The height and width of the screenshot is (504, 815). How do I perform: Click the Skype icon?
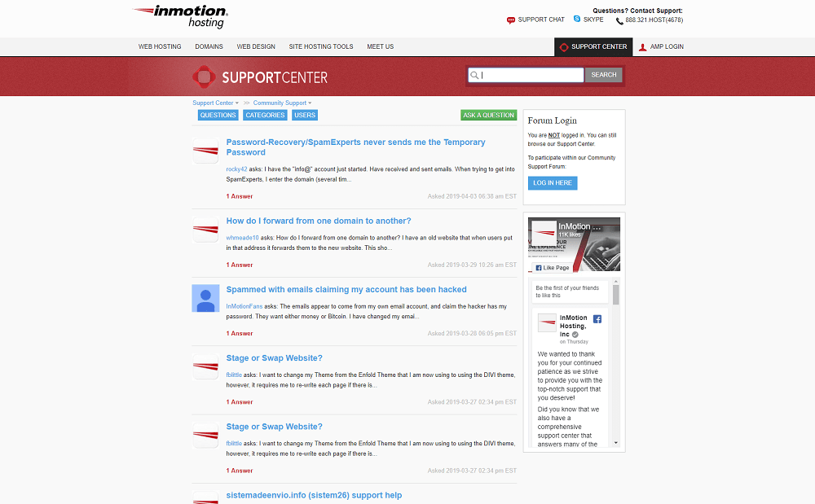[x=577, y=19]
